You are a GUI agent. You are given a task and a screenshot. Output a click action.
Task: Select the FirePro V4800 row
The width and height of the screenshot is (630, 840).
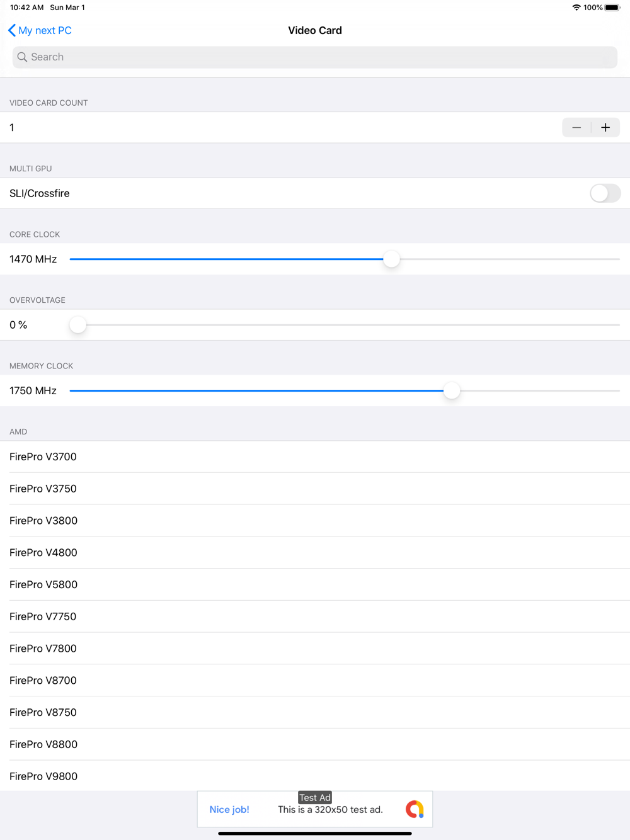[x=315, y=552]
